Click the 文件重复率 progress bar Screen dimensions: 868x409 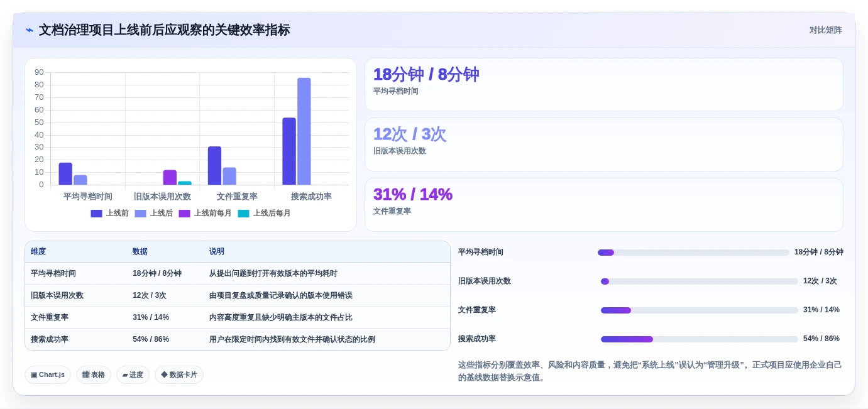click(x=700, y=310)
